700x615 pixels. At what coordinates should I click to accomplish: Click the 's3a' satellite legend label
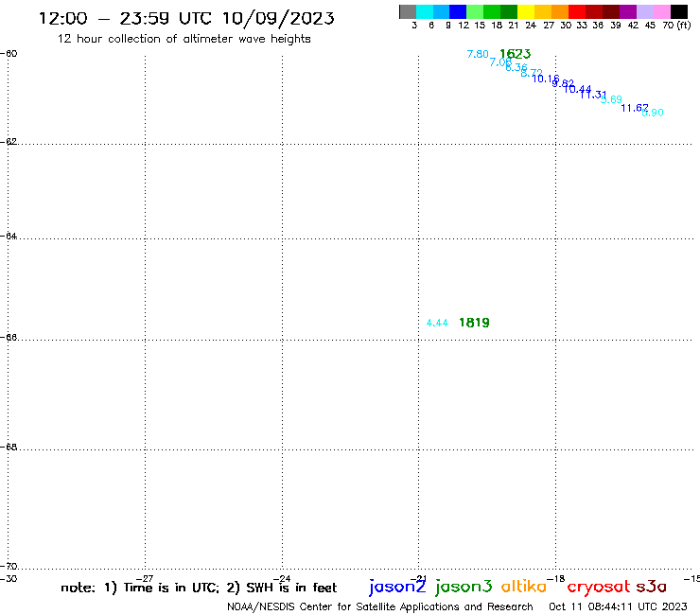click(x=651, y=587)
